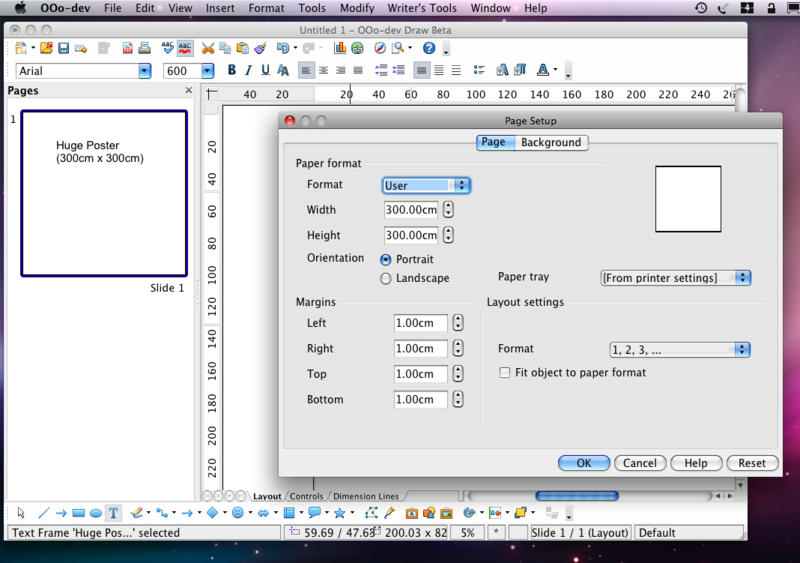Select the Rectangle drawing tool
800x563 pixels.
click(x=79, y=513)
